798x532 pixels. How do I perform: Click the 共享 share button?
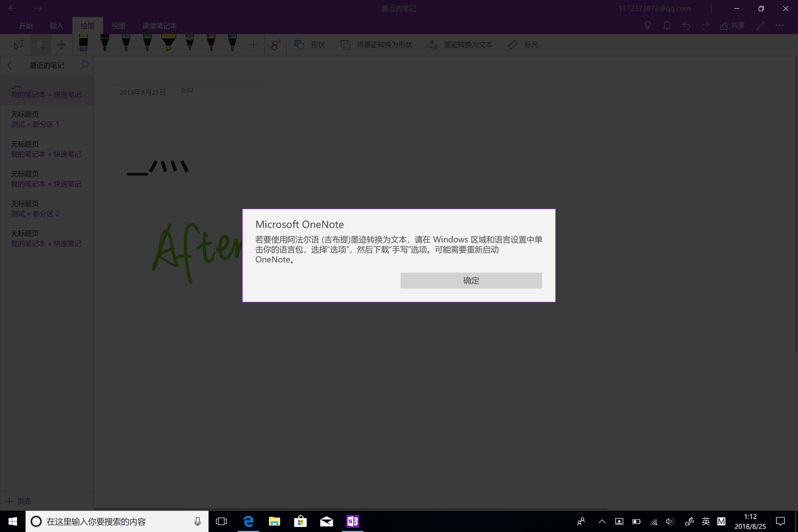point(732,26)
